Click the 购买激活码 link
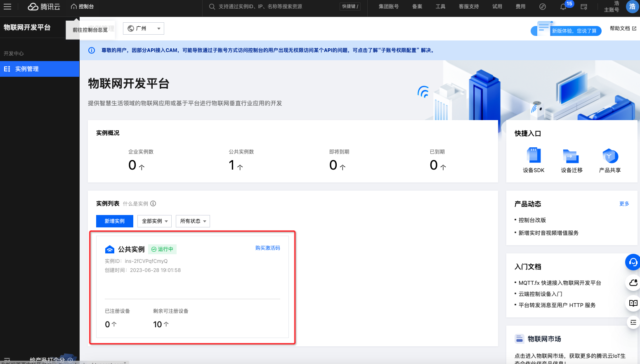 267,248
